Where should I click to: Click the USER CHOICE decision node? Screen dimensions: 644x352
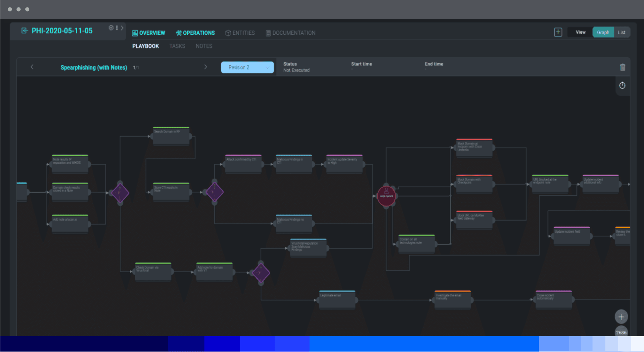coord(387,197)
